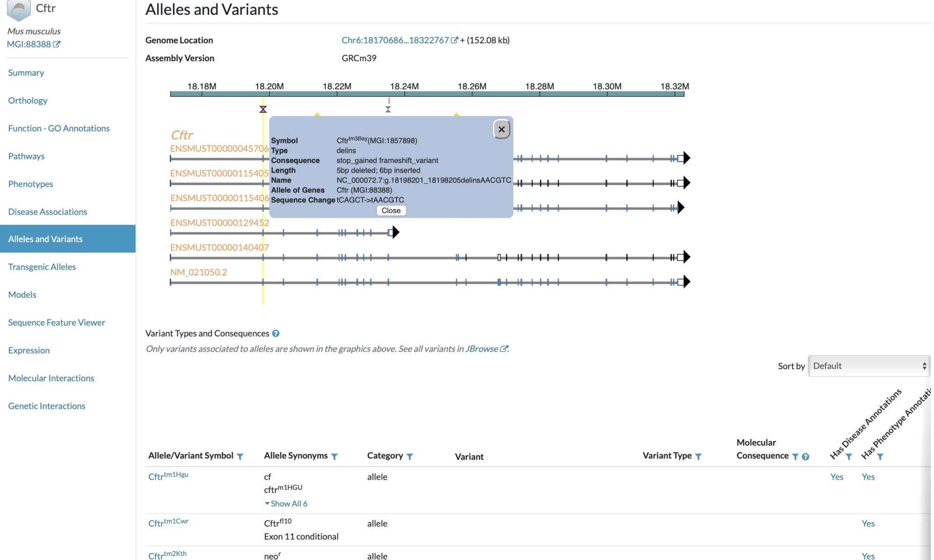Open the Models section

tap(22, 294)
